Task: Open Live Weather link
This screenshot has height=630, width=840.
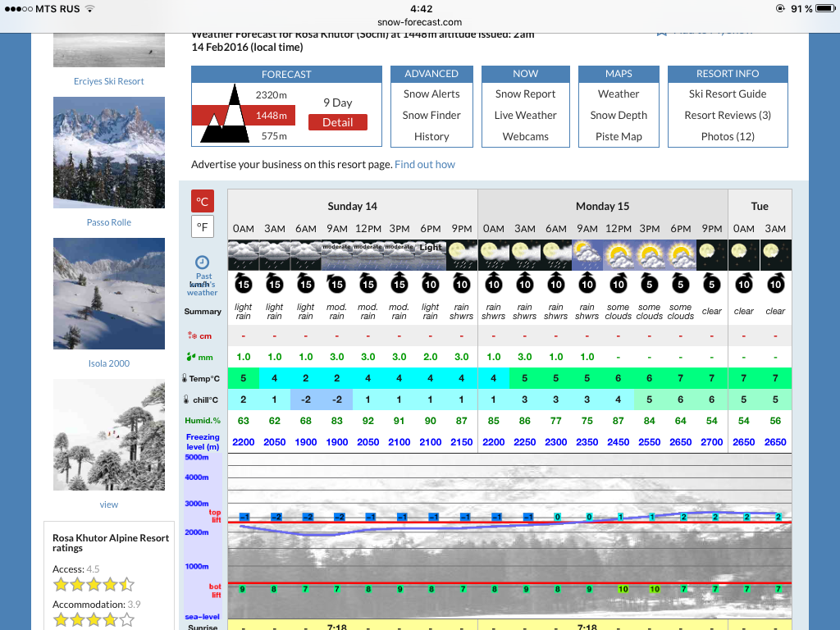Action: (x=525, y=115)
